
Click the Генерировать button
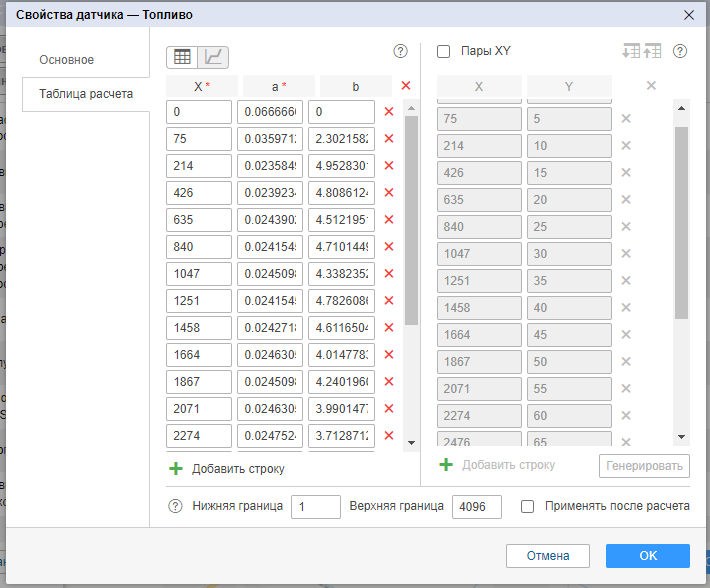pyautogui.click(x=644, y=466)
